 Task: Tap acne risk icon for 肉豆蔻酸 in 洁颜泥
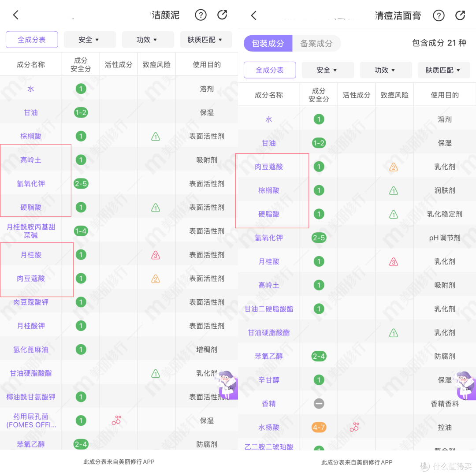pos(156,279)
